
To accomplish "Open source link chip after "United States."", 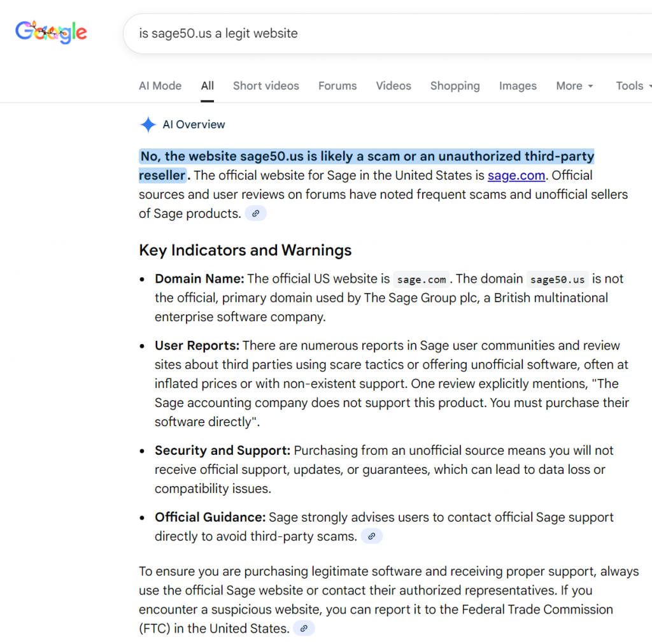I will click(304, 629).
